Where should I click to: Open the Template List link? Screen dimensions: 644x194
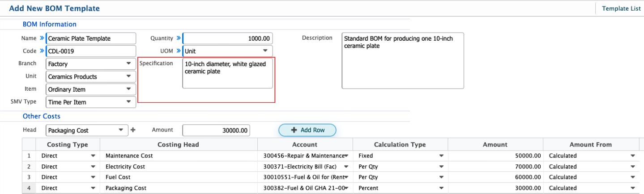point(621,8)
